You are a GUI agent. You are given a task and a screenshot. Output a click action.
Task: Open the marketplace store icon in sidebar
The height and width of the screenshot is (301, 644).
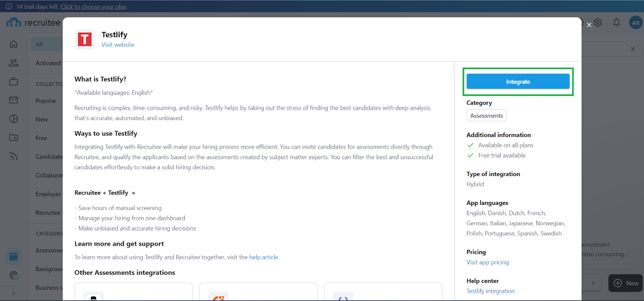point(14,256)
